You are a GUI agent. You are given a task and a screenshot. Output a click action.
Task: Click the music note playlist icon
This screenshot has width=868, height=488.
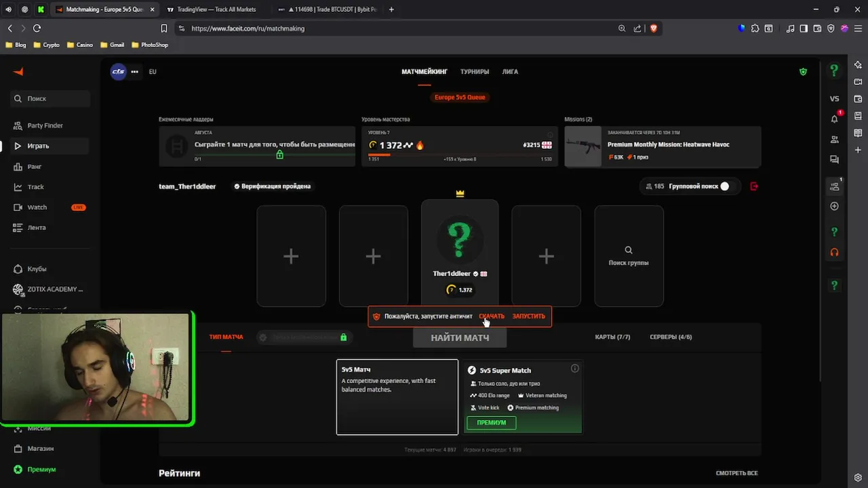tap(791, 28)
